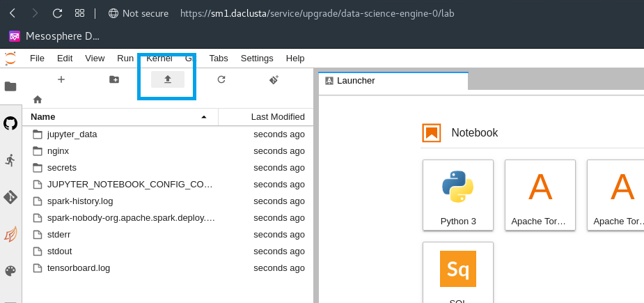644x303 pixels.
Task: Click the stderr file icon
Action: pos(38,235)
